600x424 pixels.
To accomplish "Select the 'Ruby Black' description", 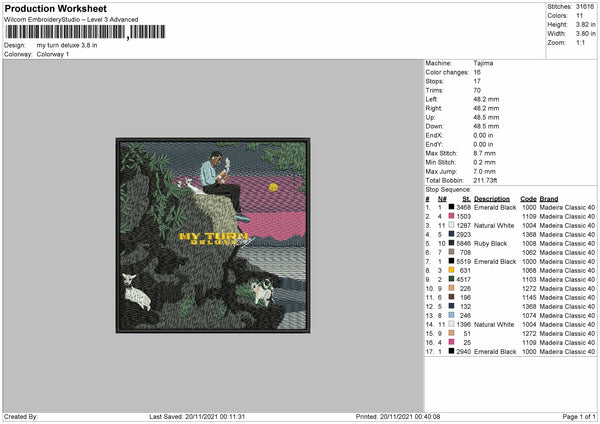I will coord(491,243).
